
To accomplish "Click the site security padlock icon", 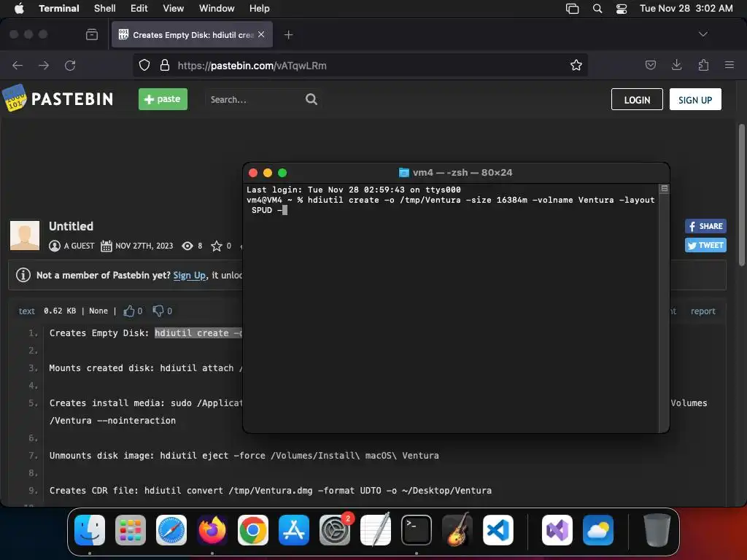I will click(x=165, y=65).
